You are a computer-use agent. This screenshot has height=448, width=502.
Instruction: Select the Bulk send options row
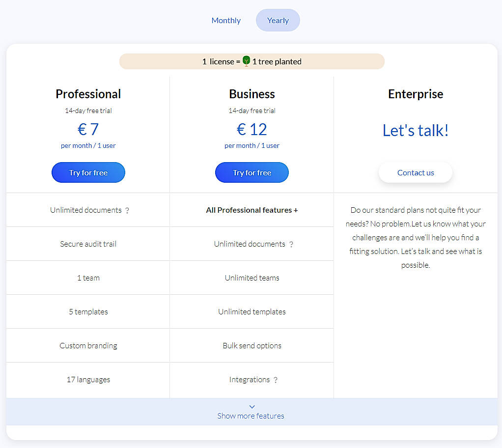point(251,345)
